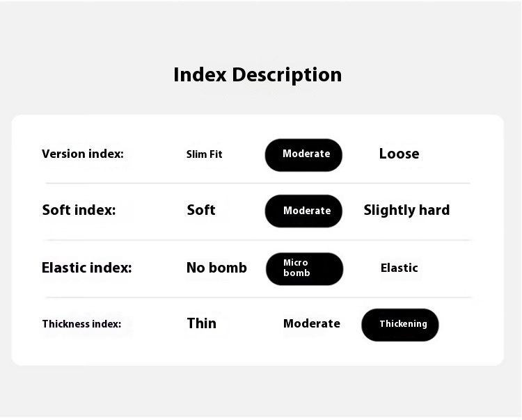This screenshot has width=522, height=420.
Task: Select Moderate pill in Version index row
Action: [303, 155]
